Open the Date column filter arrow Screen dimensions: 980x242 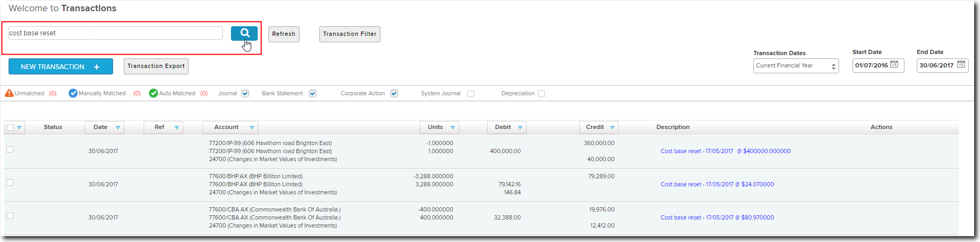[x=118, y=127]
